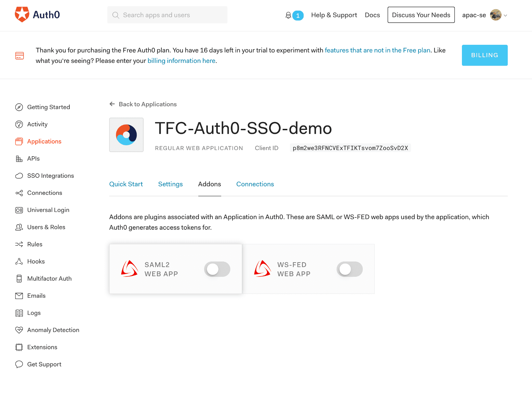Open the notifications bell icon

click(288, 15)
